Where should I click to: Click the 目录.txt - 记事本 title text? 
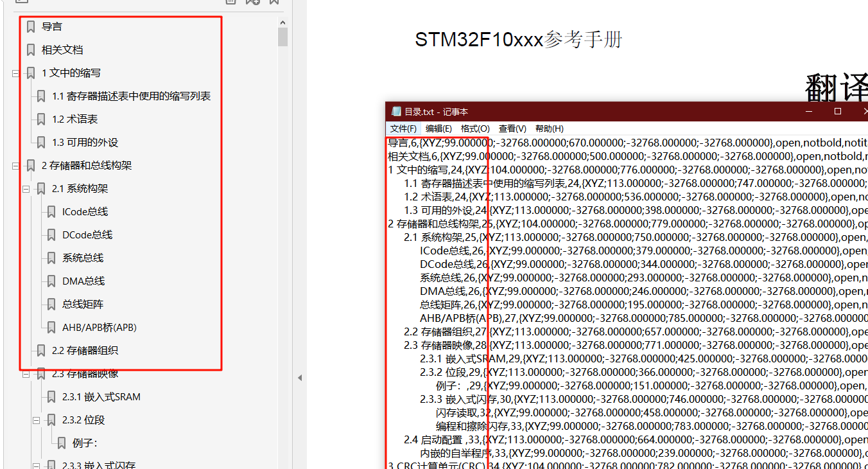pos(437,112)
